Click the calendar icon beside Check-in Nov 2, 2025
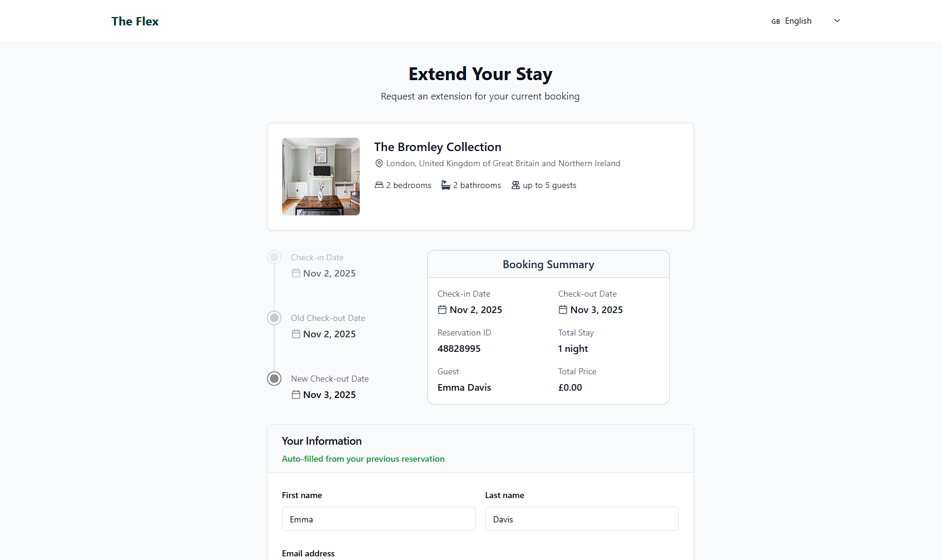 coord(295,273)
